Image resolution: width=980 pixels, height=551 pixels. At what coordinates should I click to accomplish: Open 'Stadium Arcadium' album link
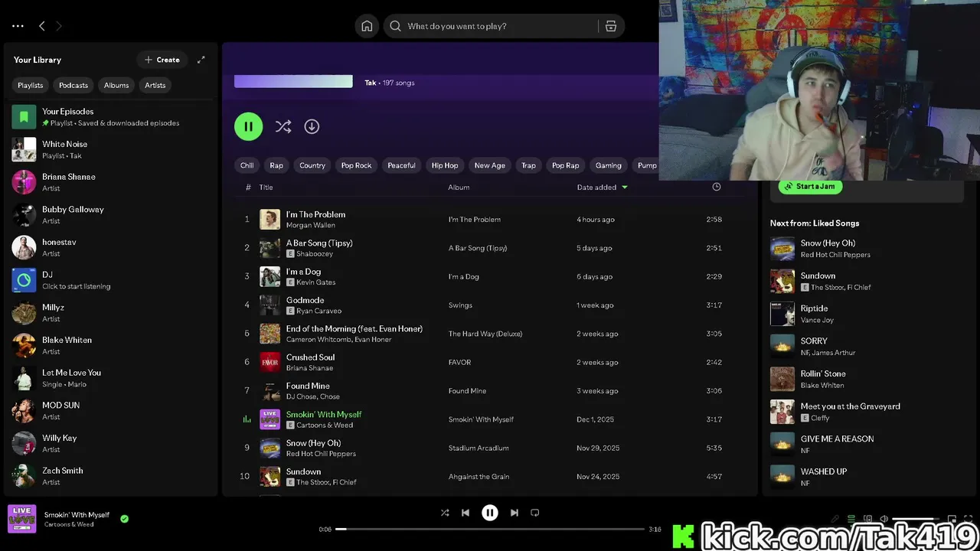click(x=479, y=448)
